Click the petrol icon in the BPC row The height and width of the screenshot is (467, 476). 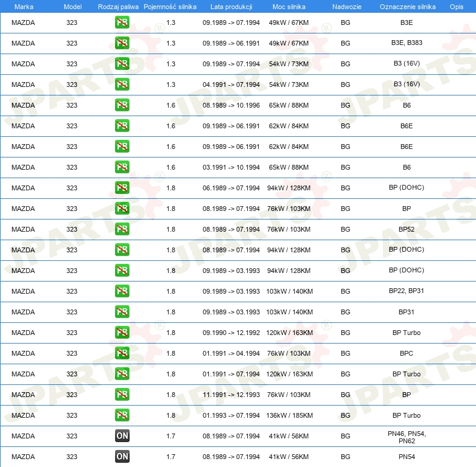(x=122, y=353)
